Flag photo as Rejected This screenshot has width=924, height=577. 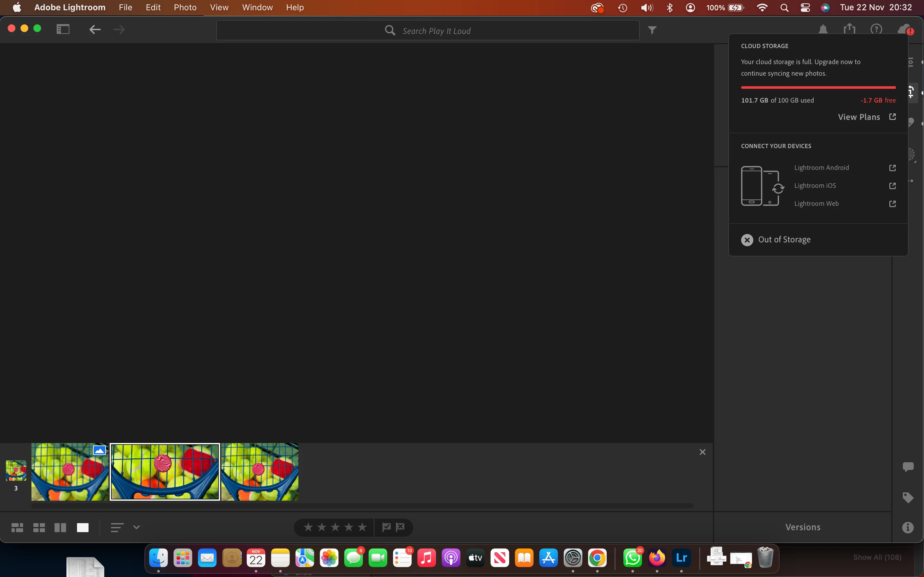point(400,527)
